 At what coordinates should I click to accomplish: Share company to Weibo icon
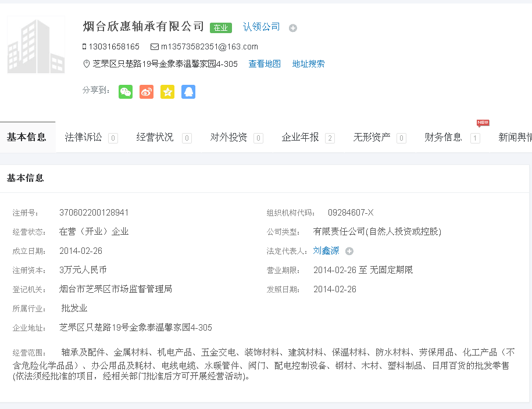coord(147,92)
